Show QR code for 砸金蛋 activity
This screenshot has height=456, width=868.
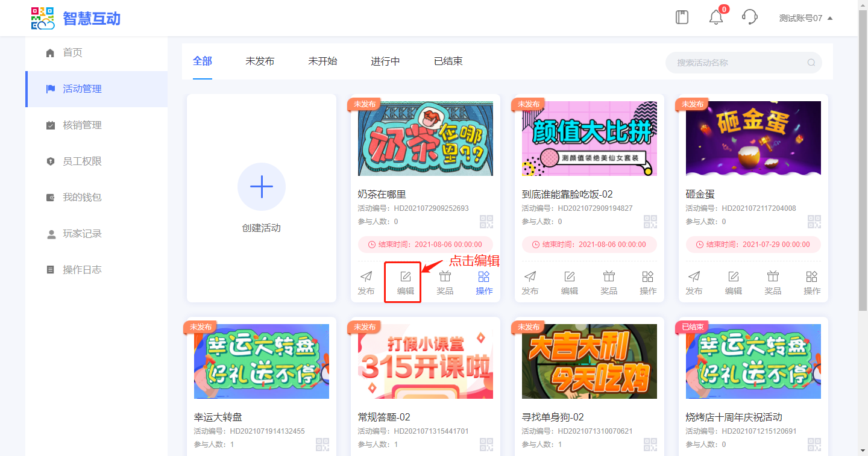(814, 222)
